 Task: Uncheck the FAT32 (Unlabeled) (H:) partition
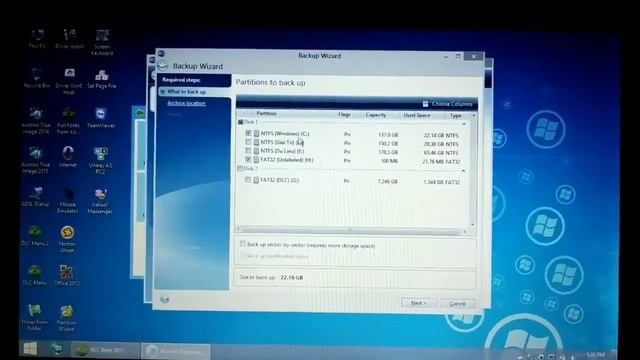[x=248, y=159]
